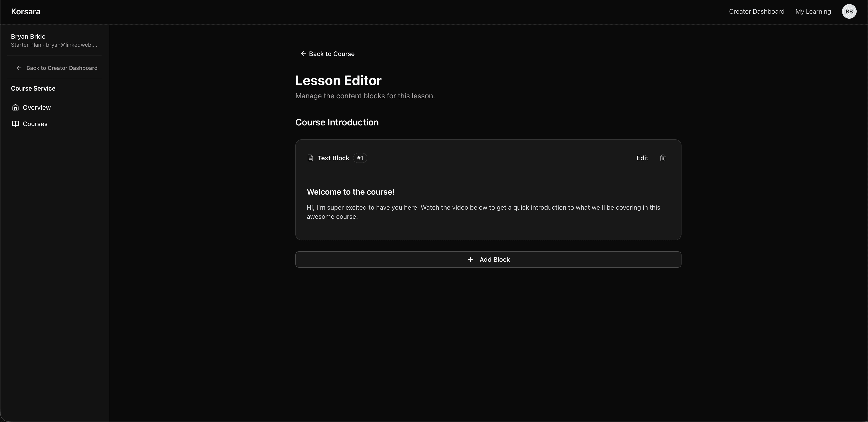Click the #1 badge on the Text Block

(360, 158)
